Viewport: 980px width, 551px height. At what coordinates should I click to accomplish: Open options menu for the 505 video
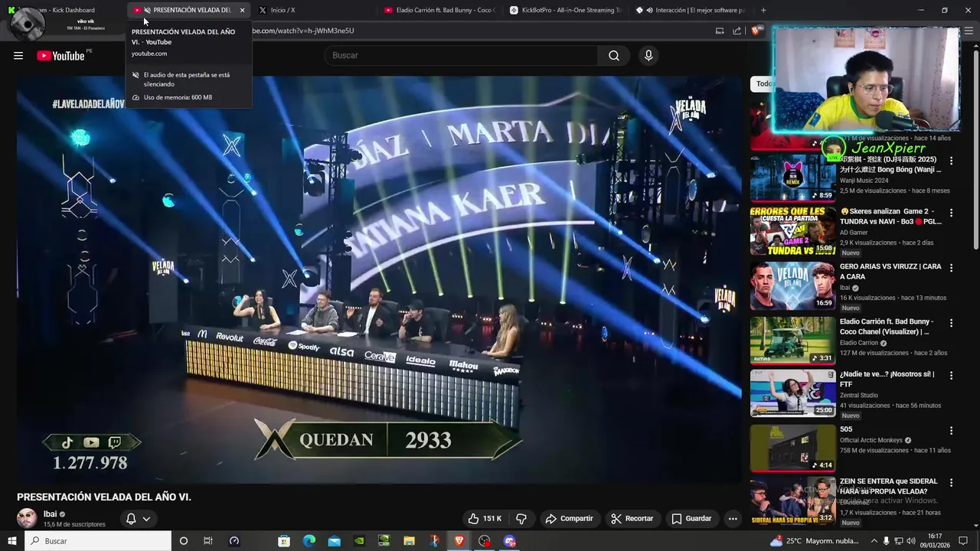click(952, 430)
